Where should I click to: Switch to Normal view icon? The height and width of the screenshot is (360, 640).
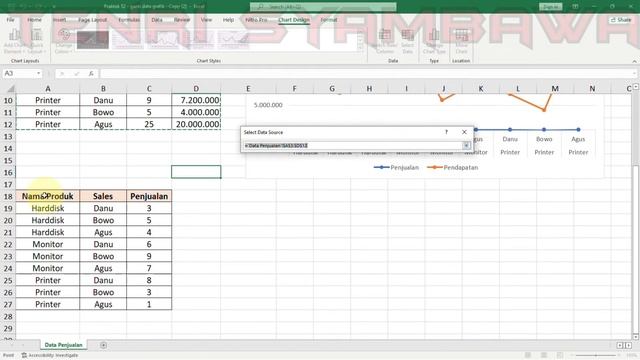[528, 356]
